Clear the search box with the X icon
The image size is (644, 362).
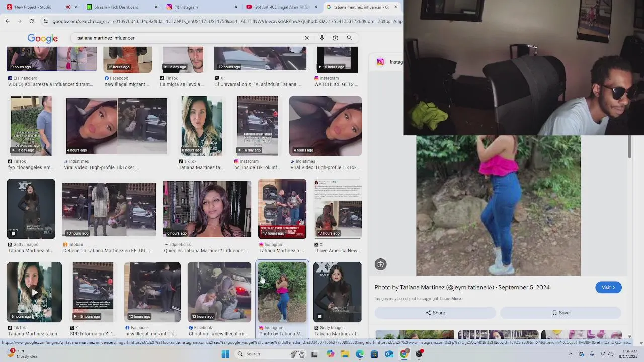point(307,38)
